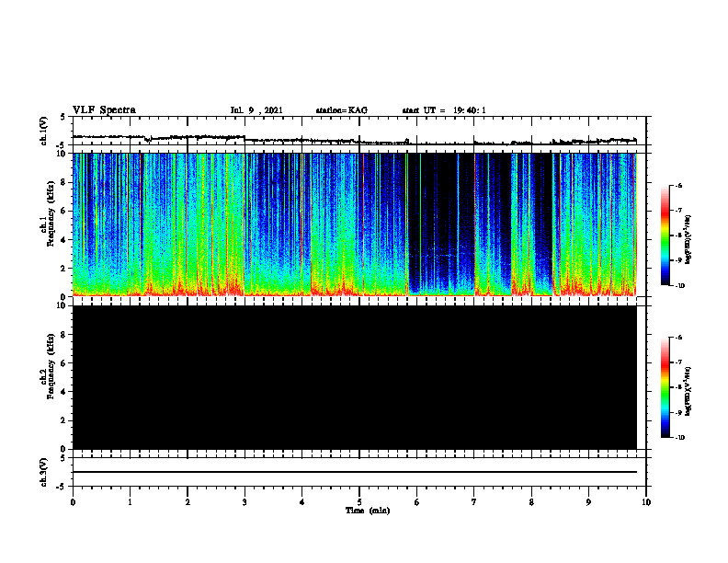This screenshot has width=728, height=563.
Task: Click inside the colored ch.1 spectrogram panel
Action: (x=354, y=224)
